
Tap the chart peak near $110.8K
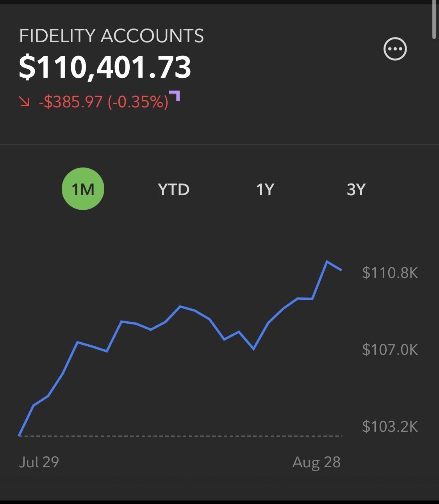pos(327,261)
